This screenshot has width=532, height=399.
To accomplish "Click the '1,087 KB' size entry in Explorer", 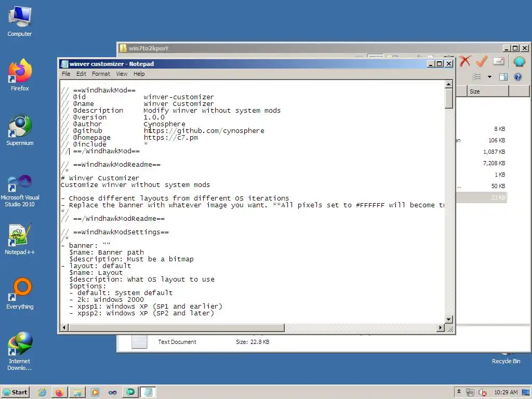I will (494, 152).
